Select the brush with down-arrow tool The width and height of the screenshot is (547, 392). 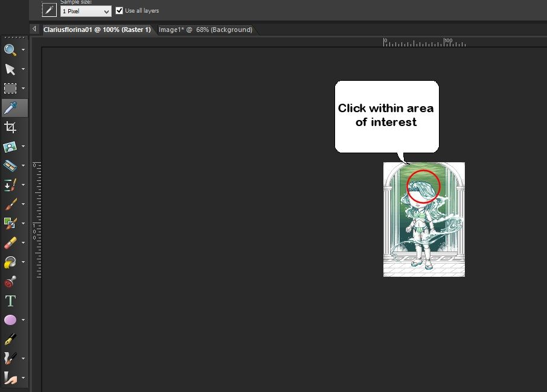[10, 185]
